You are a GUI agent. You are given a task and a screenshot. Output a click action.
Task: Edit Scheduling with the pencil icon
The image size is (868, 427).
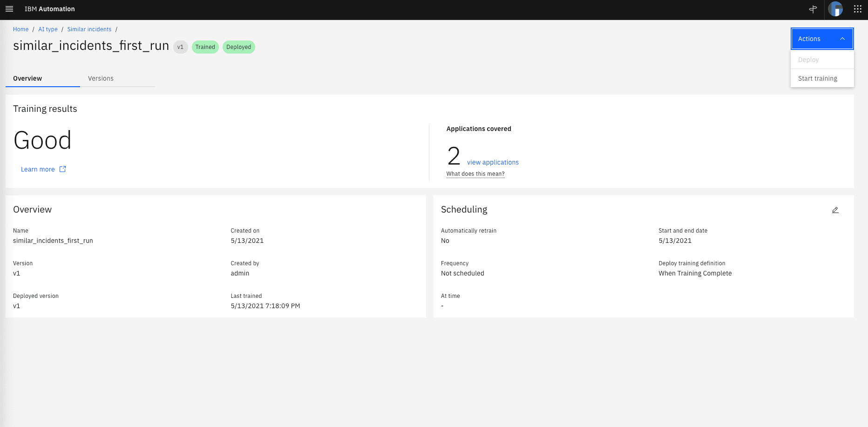pyautogui.click(x=835, y=210)
